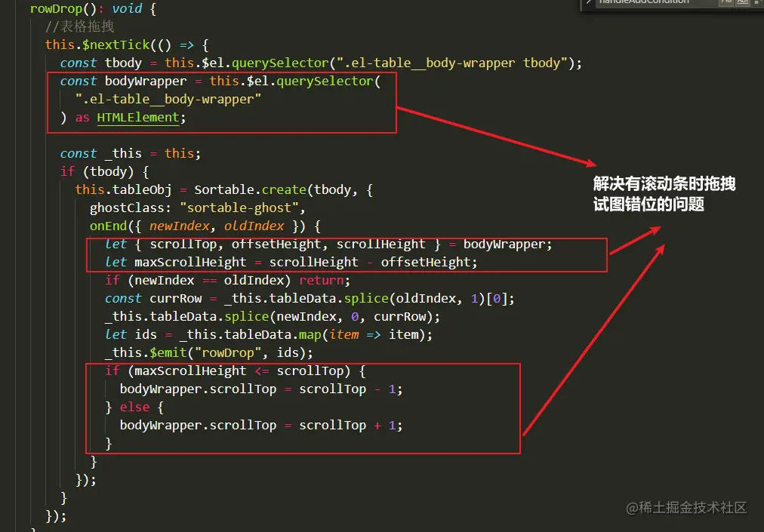Click the $emit call
764x532 pixels.
(x=168, y=352)
